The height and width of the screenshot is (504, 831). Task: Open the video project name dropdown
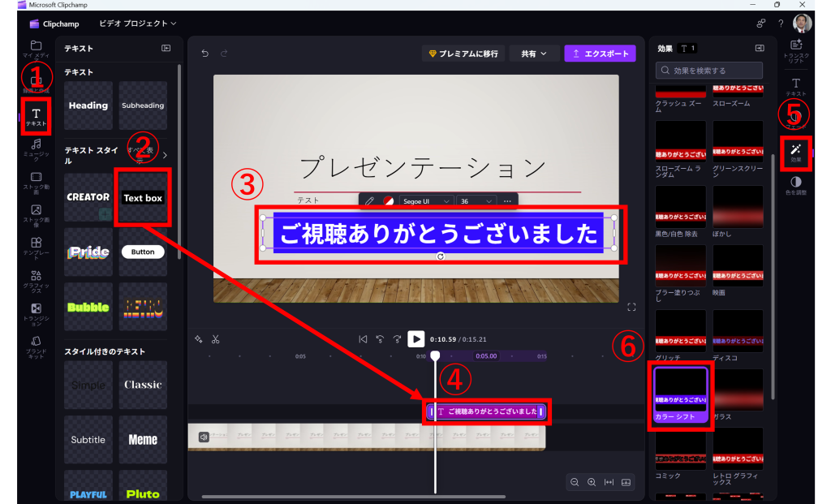[x=138, y=24]
